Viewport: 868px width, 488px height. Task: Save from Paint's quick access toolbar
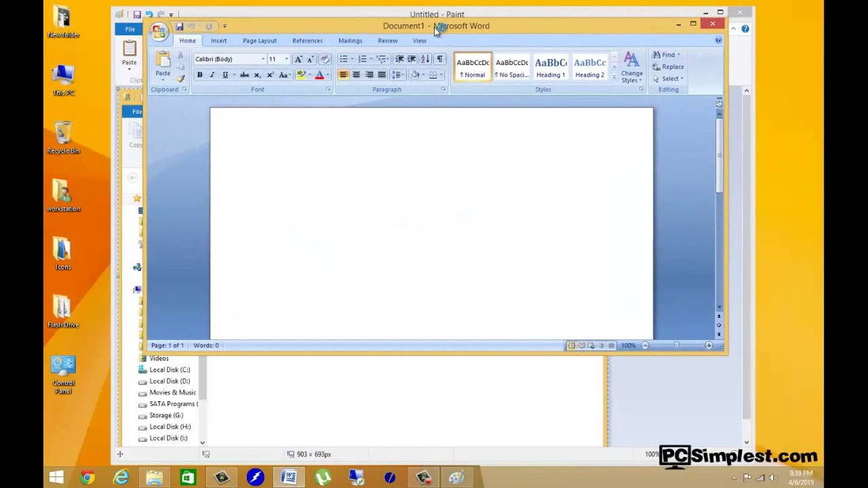(x=137, y=14)
